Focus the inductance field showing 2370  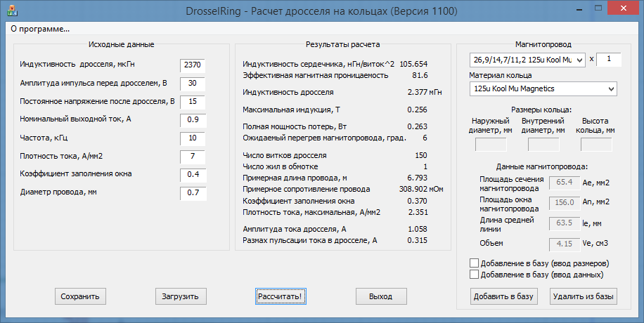(193, 65)
